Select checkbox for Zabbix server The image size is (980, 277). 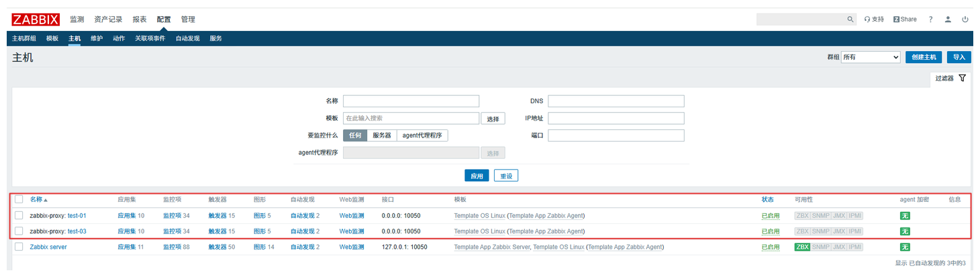[19, 247]
